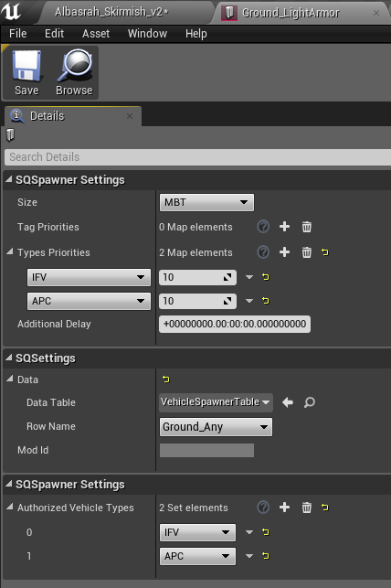Open the Asset menu
The image size is (391, 588).
tap(96, 34)
